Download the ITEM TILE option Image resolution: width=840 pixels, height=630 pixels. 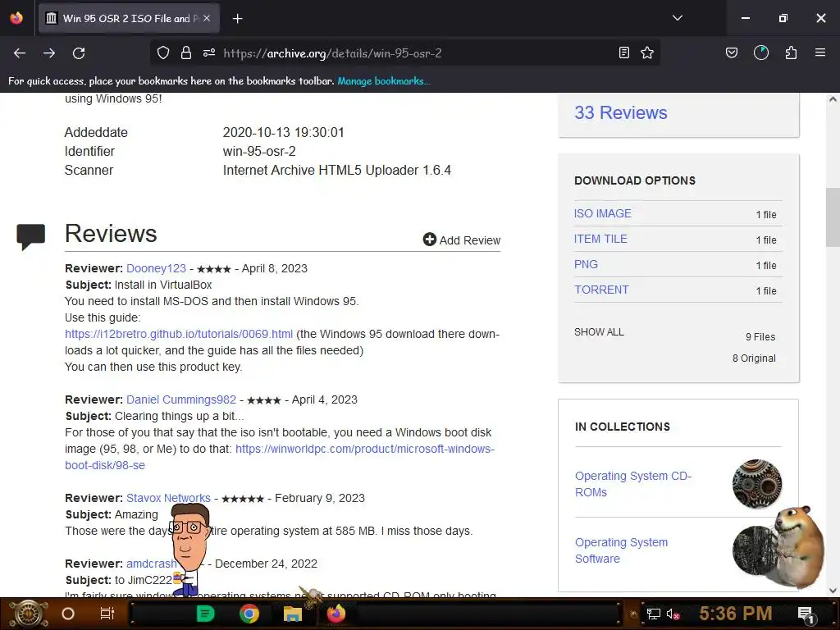600,239
